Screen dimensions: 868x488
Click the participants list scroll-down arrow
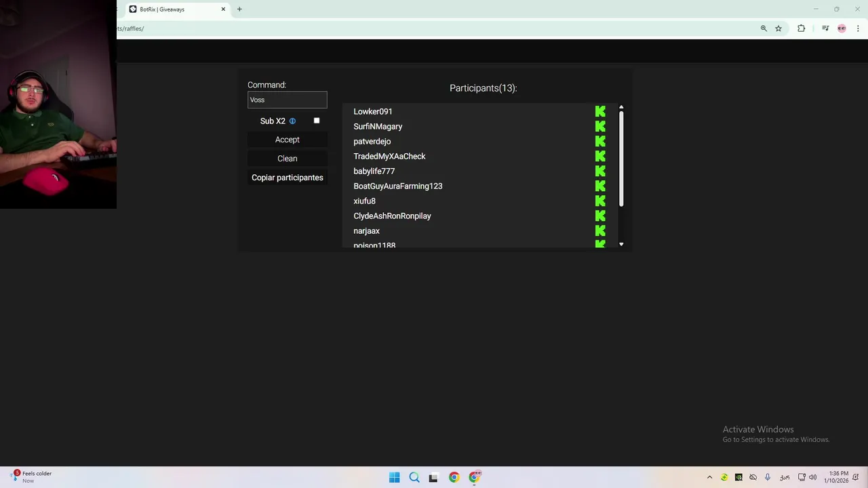pos(621,245)
